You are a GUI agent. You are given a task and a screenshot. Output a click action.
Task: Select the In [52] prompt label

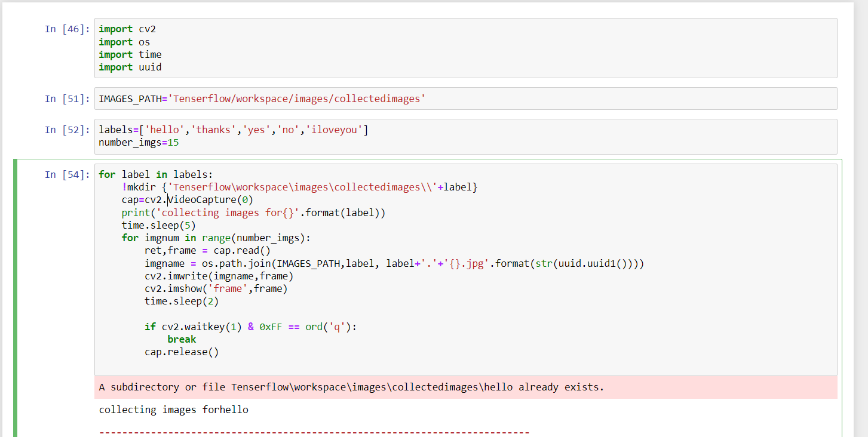[x=67, y=130]
